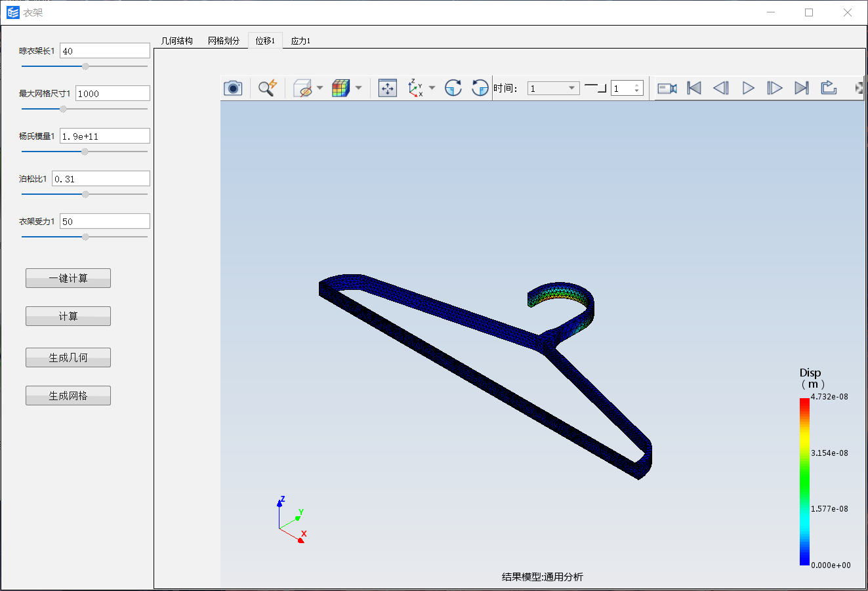
Task: Click the 杨氏模量1 input field
Action: tap(105, 136)
